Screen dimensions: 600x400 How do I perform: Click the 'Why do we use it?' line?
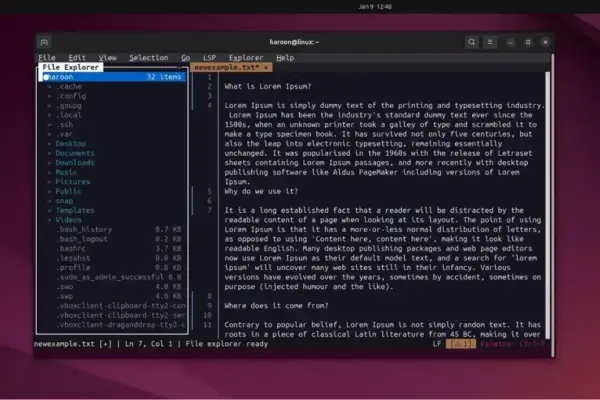click(261, 191)
